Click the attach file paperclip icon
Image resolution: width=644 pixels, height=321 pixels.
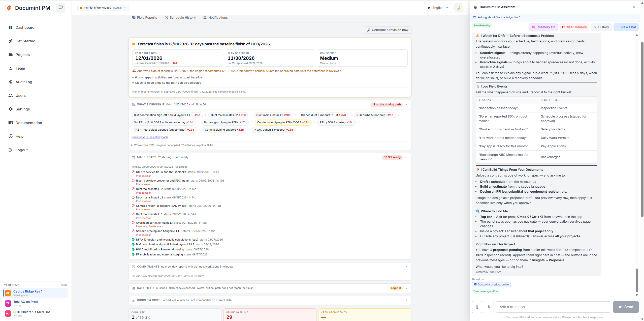point(477,307)
